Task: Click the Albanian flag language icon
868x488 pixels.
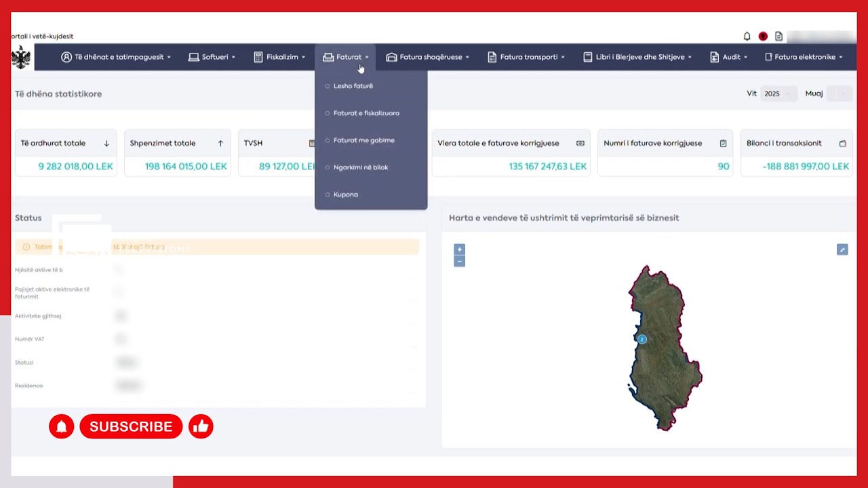Action: [763, 37]
